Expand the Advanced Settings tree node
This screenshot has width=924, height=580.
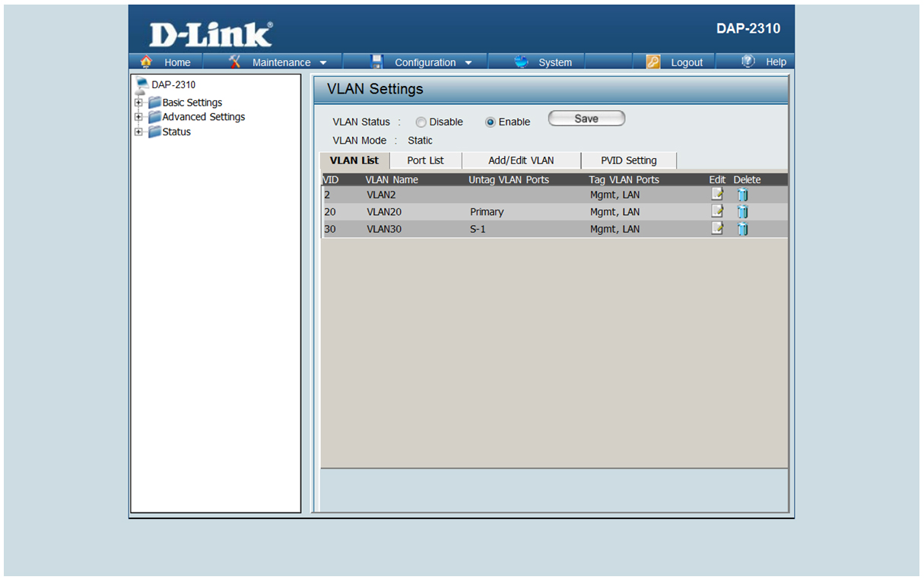pyautogui.click(x=138, y=117)
